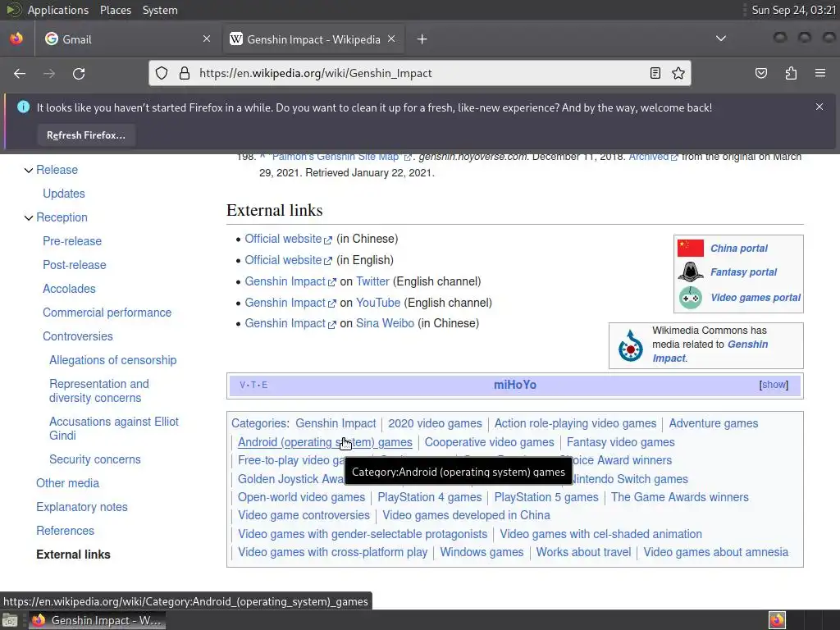Viewport: 840px width, 630px height.
Task: Open the Applications menu
Action: tap(58, 10)
